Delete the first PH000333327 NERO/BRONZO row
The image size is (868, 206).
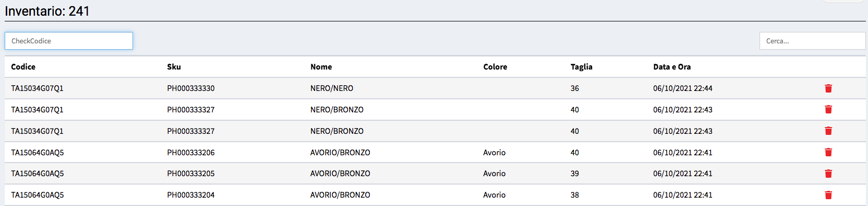pyautogui.click(x=828, y=109)
